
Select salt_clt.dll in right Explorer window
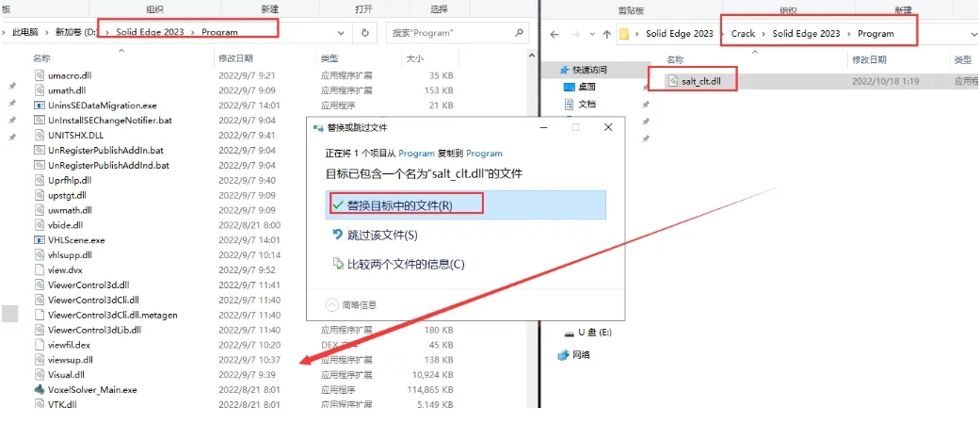700,81
